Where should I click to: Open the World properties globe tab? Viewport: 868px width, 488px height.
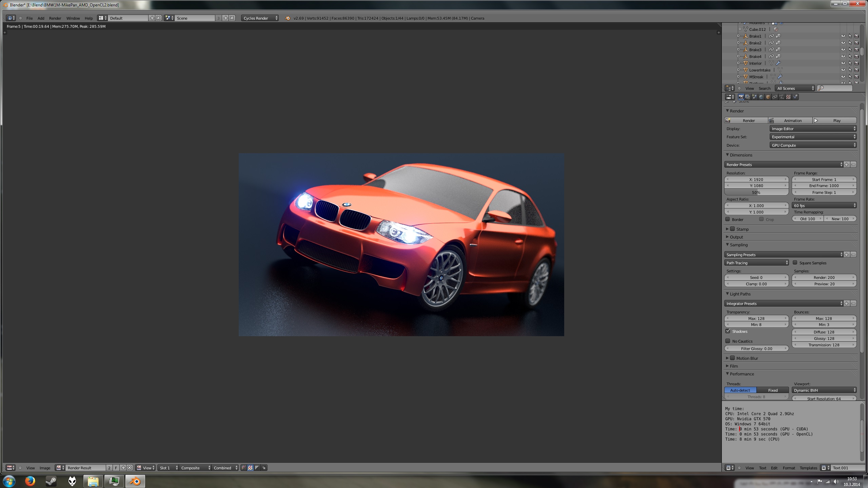point(761,97)
